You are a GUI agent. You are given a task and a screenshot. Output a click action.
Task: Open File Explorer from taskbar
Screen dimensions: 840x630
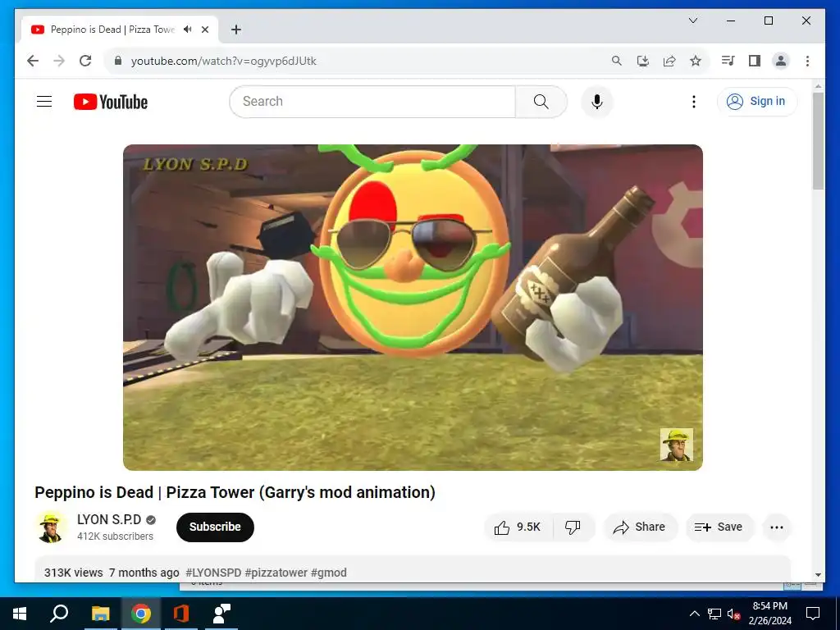(x=100, y=614)
